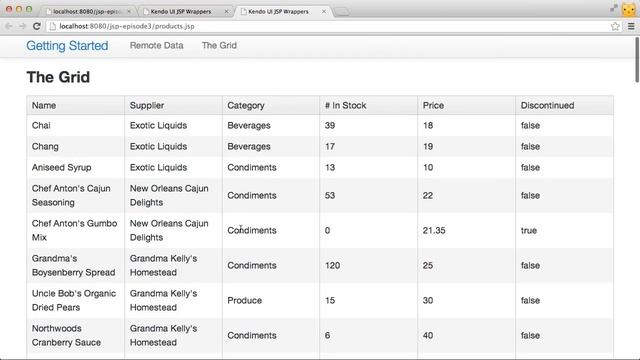Click New Orleans Cajun Delights in Gumbo Mix row
Image resolution: width=640 pixels, height=360 pixels.
coord(173,230)
